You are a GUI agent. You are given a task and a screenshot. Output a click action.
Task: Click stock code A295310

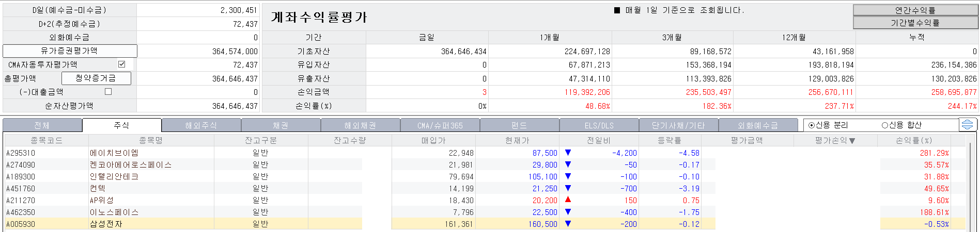(21, 153)
